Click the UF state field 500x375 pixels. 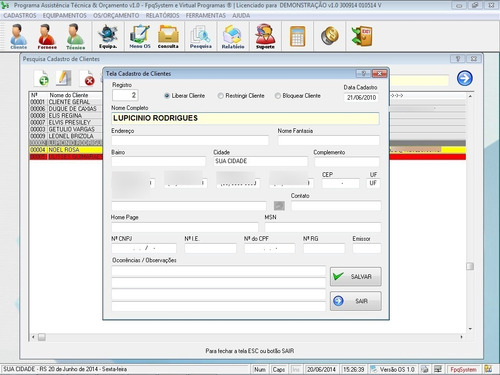pos(373,183)
